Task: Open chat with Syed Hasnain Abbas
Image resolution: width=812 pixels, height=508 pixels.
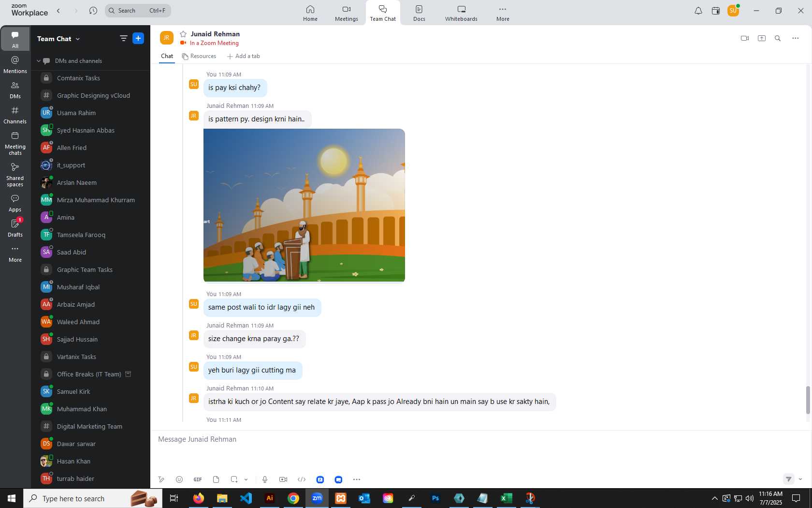Action: point(91,130)
